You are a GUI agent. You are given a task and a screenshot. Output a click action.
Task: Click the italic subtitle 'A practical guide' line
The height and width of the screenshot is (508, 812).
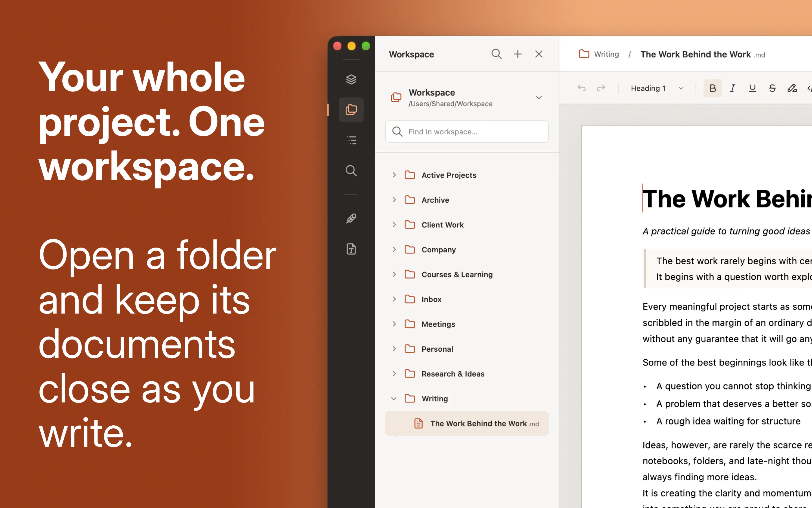tap(727, 231)
